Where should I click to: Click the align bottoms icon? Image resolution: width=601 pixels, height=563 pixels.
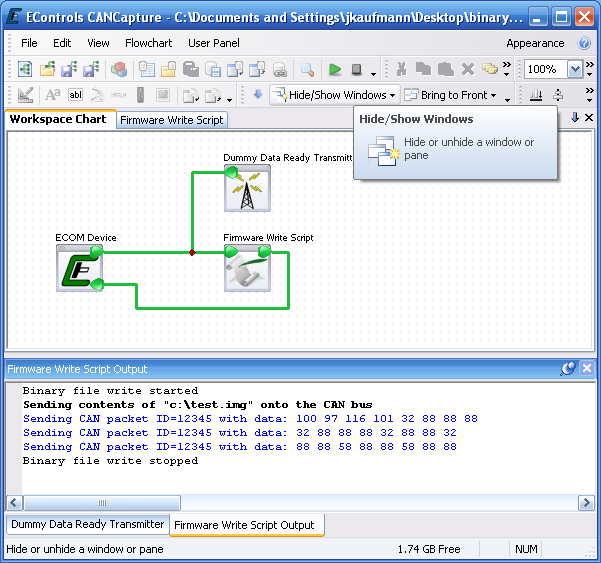[536, 95]
